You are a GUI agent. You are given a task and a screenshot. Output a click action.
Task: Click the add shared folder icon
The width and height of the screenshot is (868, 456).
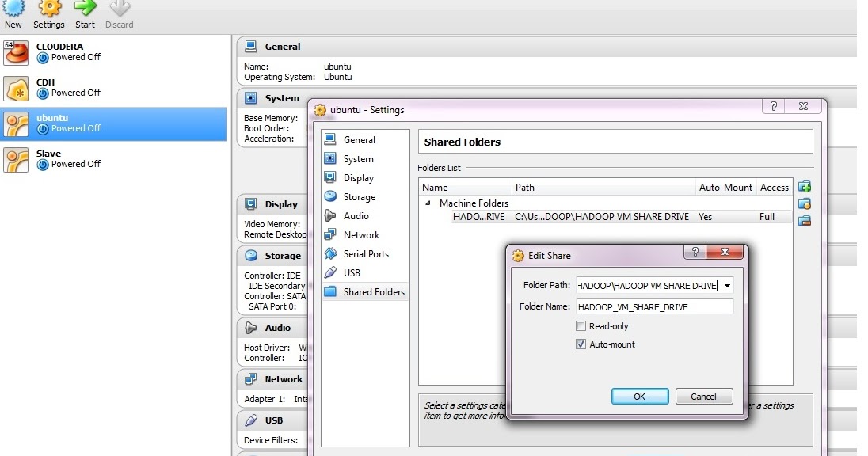(x=805, y=187)
